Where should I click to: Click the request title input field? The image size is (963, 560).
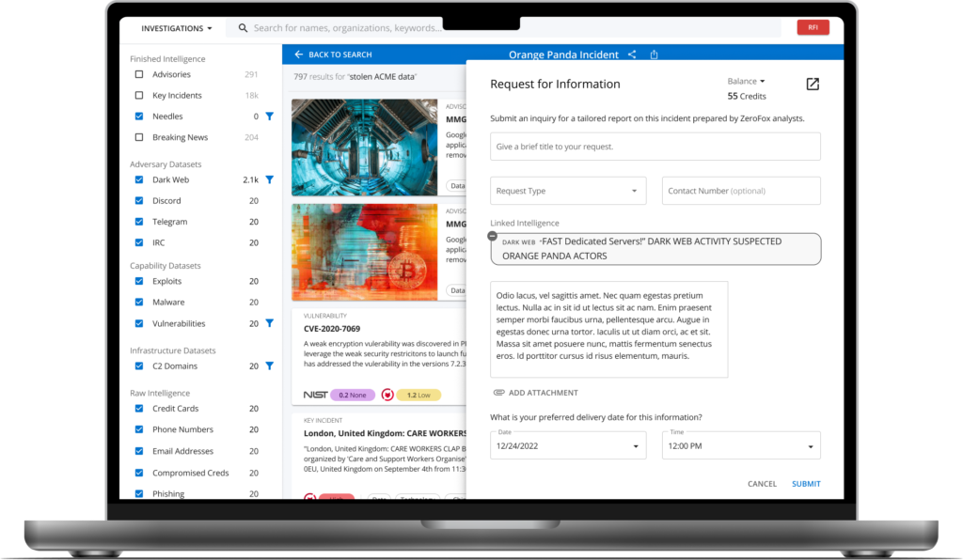coord(655,147)
